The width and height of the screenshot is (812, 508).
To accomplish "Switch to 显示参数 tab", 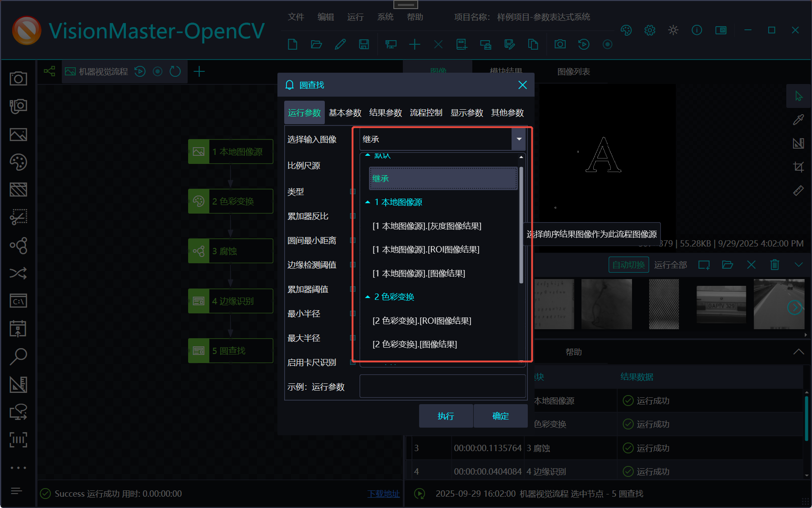I will [467, 112].
